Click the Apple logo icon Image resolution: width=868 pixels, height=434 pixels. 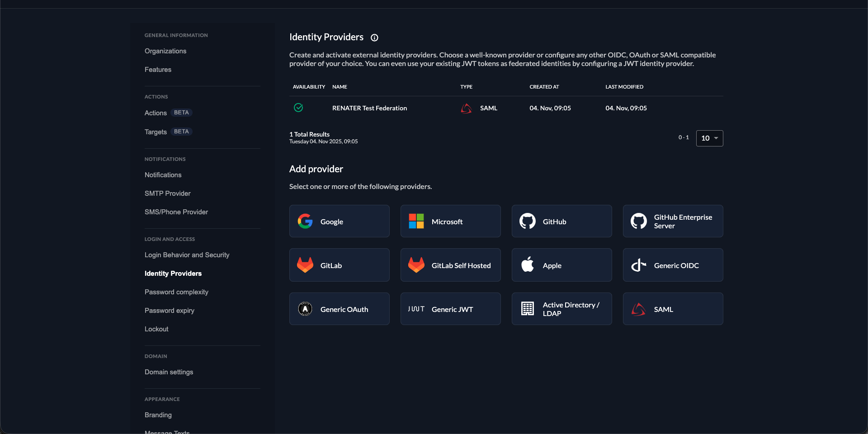(528, 265)
